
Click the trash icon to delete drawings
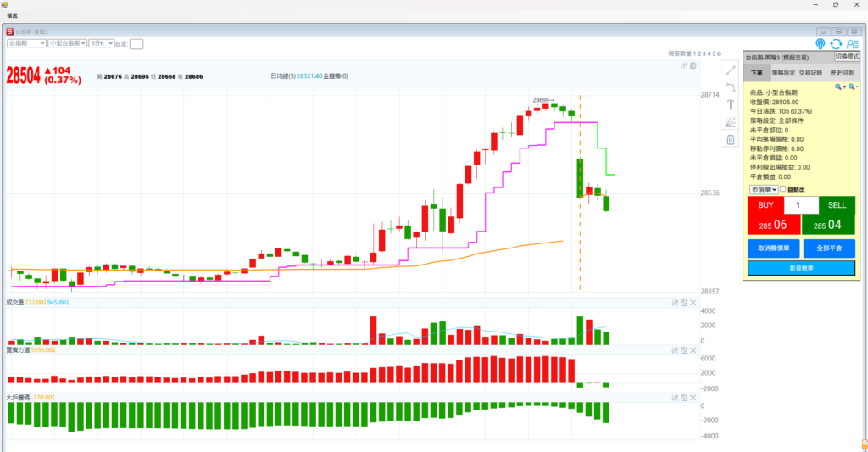pos(730,139)
